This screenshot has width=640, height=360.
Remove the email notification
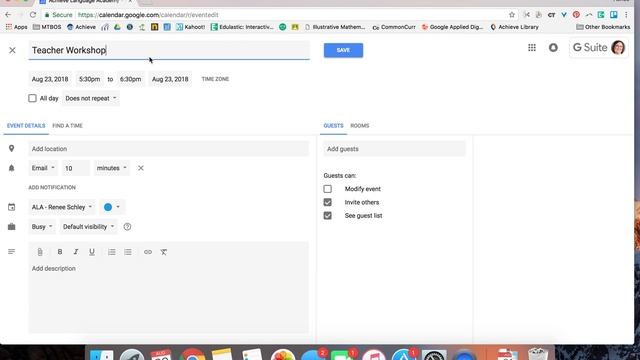tap(140, 168)
